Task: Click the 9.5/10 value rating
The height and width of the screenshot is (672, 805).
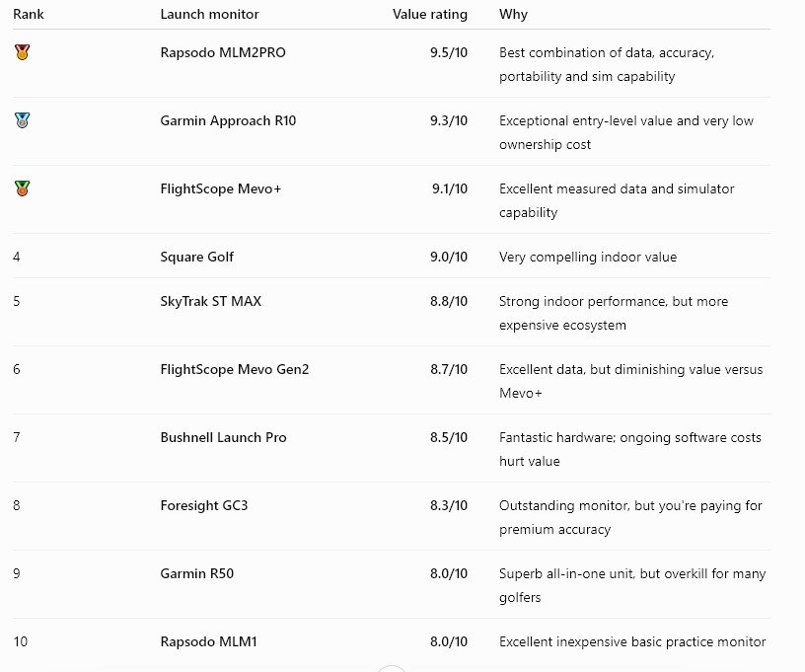Action: click(x=449, y=52)
